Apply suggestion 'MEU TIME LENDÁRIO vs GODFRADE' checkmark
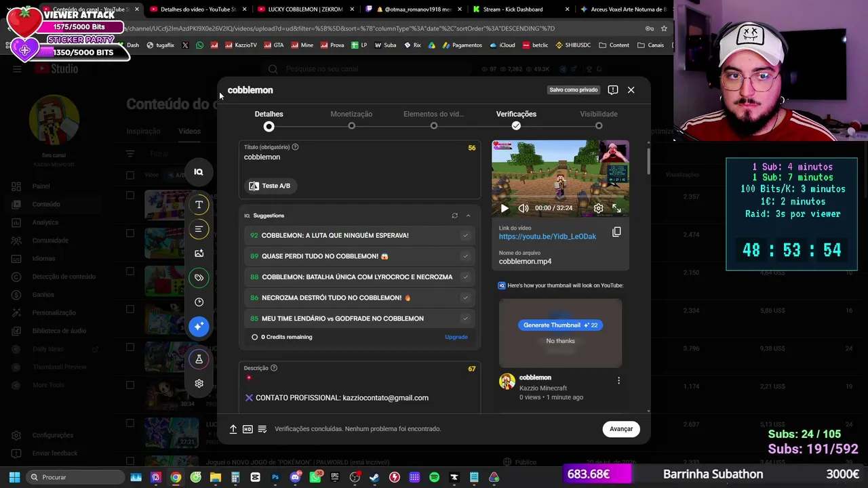 point(465,319)
